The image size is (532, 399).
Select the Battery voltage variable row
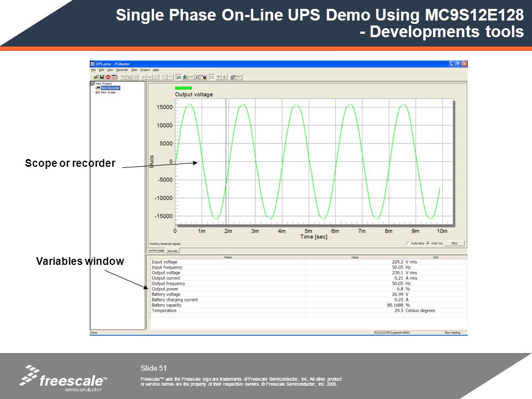(309, 294)
